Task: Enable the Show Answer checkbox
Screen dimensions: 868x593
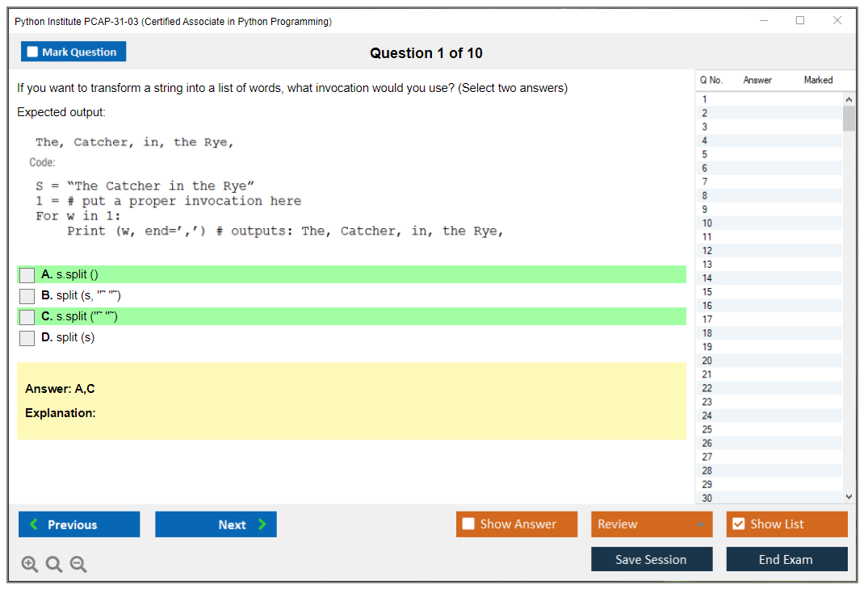Action: [469, 524]
